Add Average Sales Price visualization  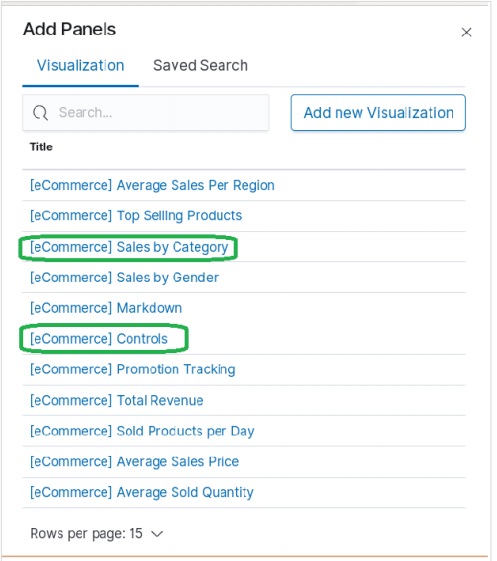(134, 462)
